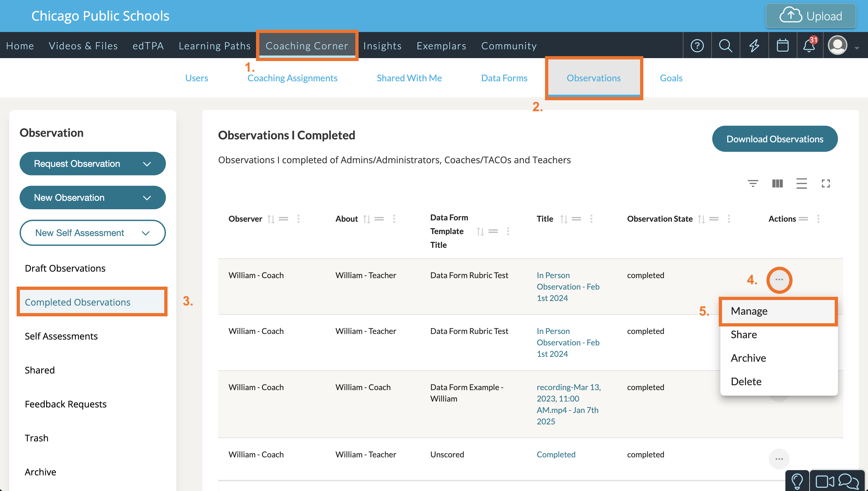This screenshot has height=491, width=868.
Task: Click the table filter icon
Action: [753, 183]
